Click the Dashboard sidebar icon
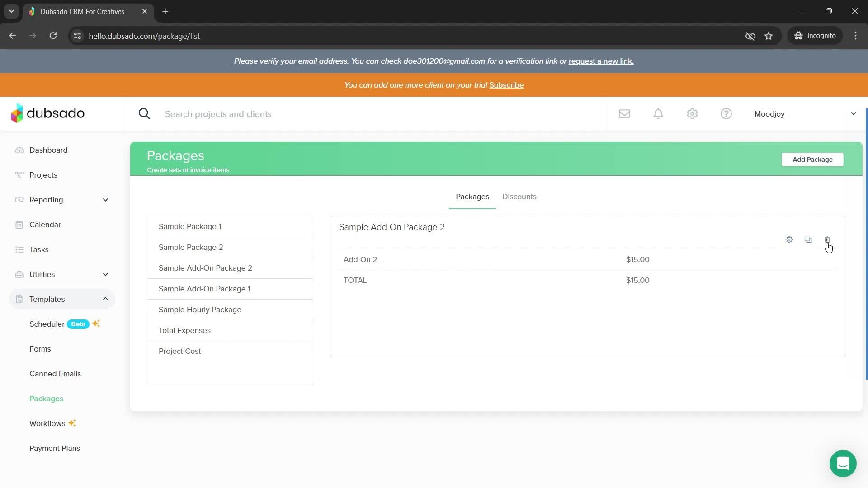The image size is (868, 488). click(x=19, y=150)
